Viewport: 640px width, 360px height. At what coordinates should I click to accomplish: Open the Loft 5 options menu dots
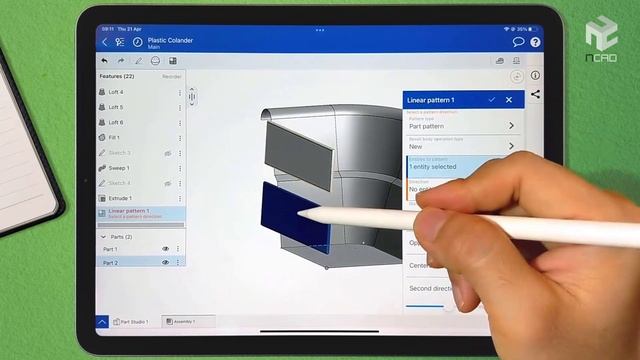click(x=180, y=108)
